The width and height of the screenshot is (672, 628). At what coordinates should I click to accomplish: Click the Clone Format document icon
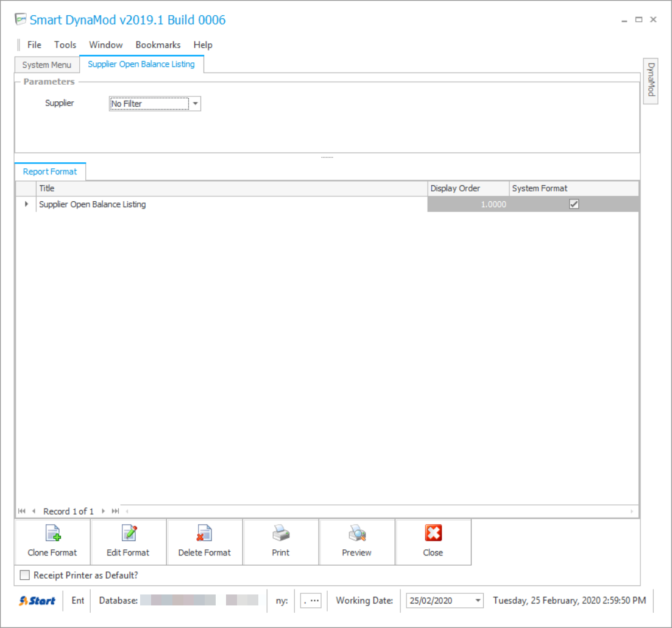pos(53,533)
